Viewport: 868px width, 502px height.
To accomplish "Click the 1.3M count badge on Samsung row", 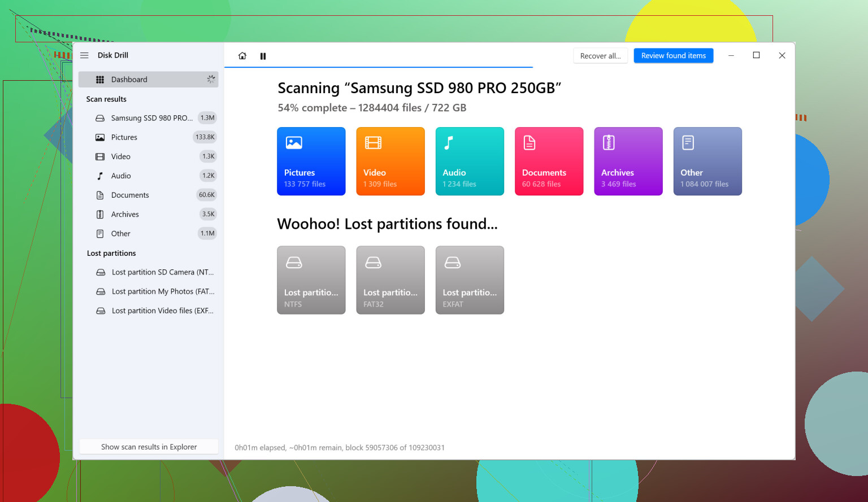I will tap(207, 118).
